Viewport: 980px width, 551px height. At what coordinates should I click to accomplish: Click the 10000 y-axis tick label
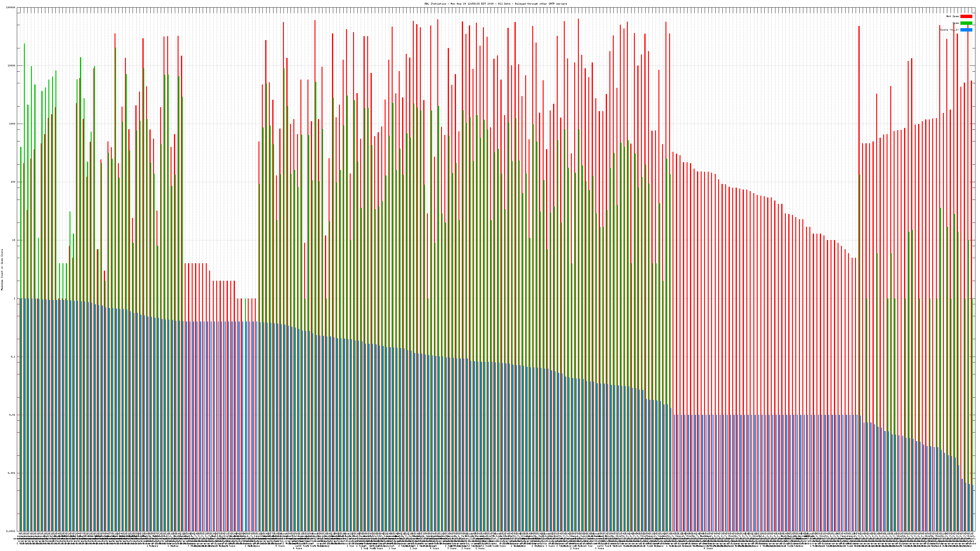(x=12, y=66)
